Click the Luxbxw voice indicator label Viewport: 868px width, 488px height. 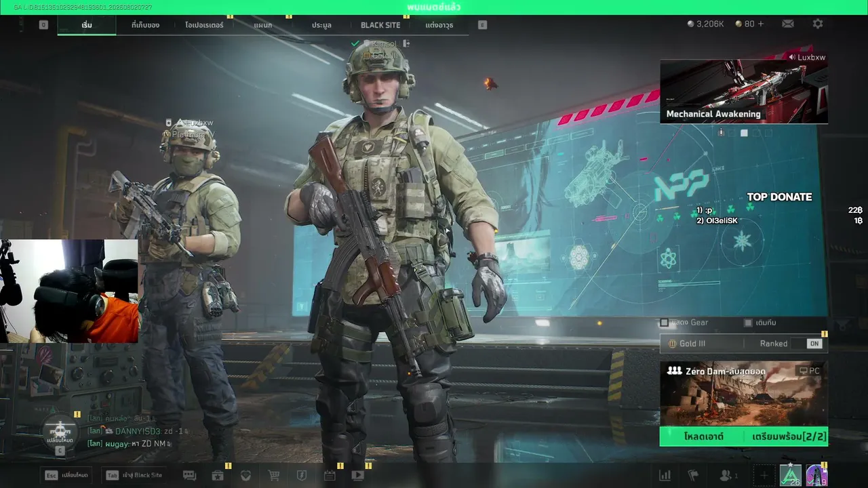[x=807, y=58]
